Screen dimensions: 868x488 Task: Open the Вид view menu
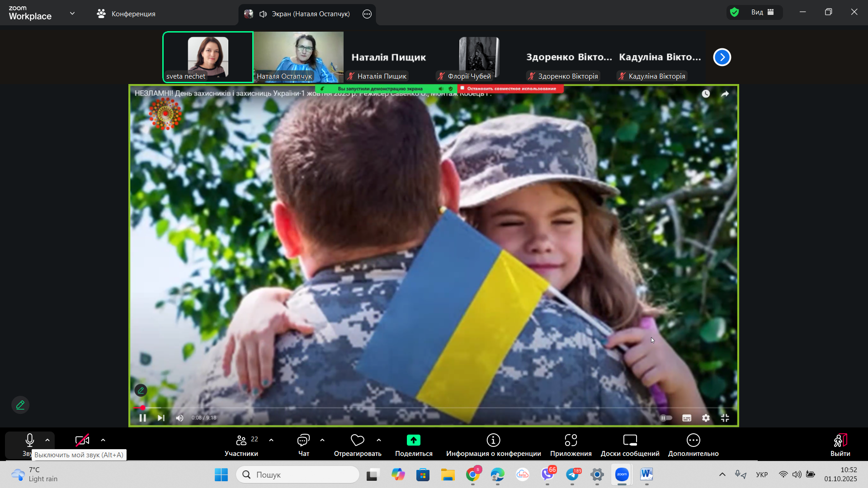coord(762,12)
